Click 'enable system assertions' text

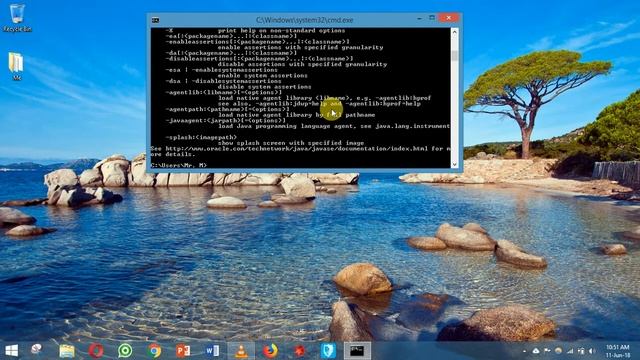tap(262, 76)
